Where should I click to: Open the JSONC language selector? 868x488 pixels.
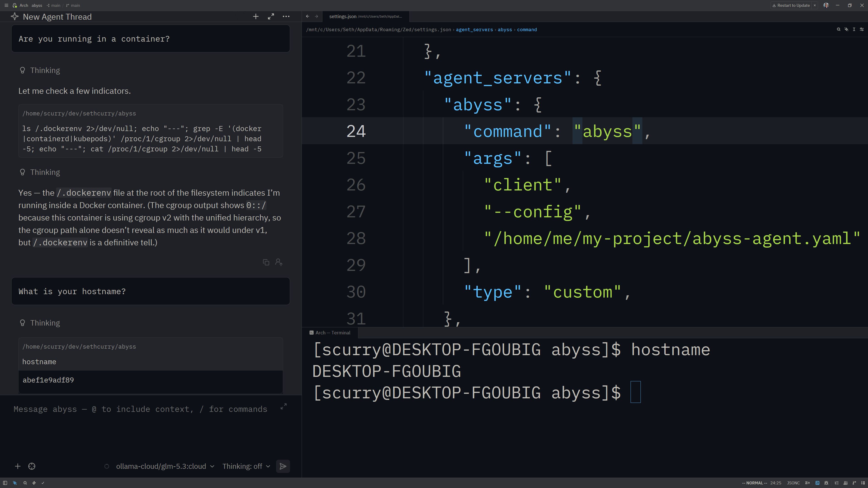click(793, 483)
